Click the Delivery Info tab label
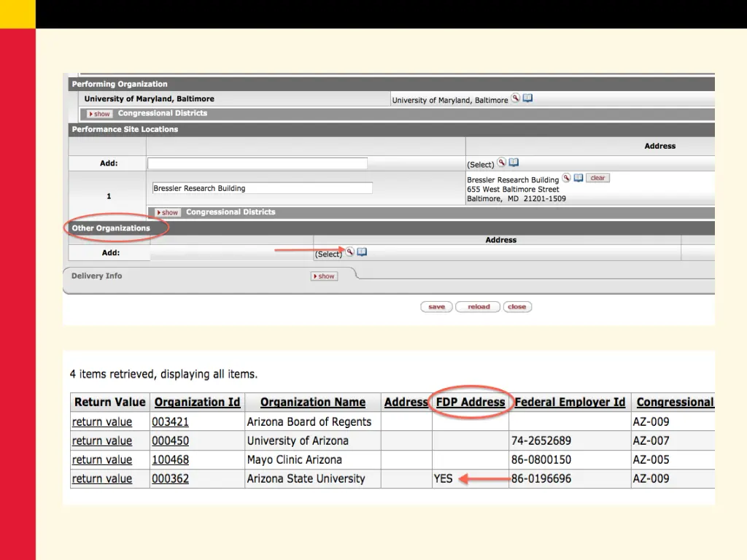This screenshot has width=747, height=560. pyautogui.click(x=97, y=276)
